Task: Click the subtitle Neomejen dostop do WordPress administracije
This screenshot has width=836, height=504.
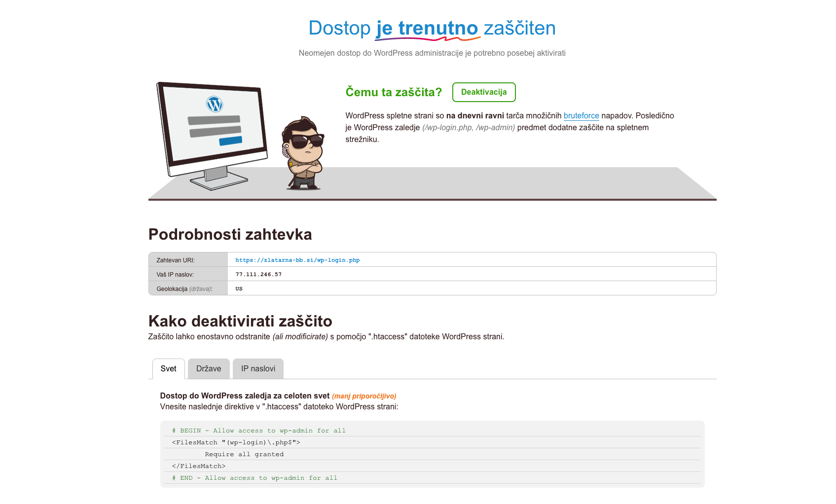Action: (x=432, y=53)
